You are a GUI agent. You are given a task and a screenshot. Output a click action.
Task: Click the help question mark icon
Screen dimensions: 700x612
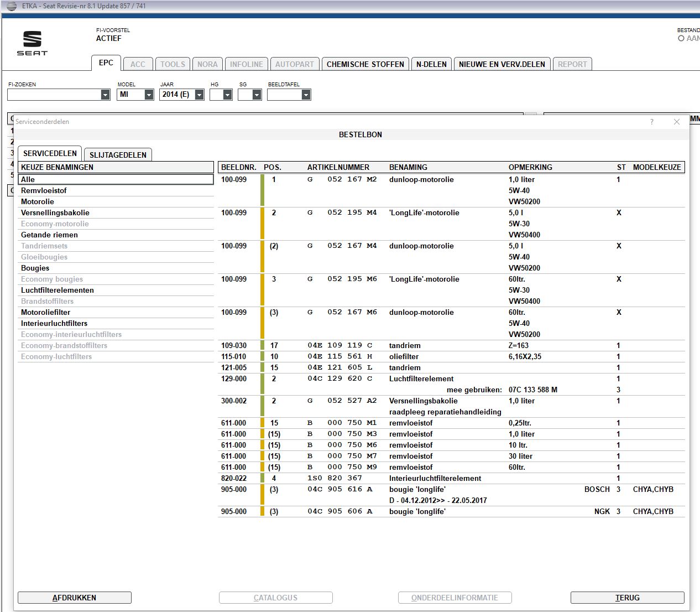click(652, 122)
